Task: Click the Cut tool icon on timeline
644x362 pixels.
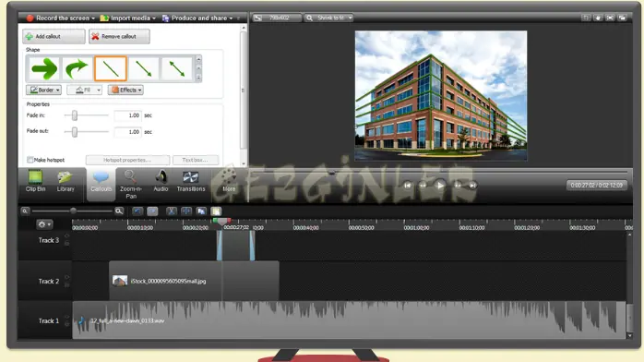Action: point(172,211)
